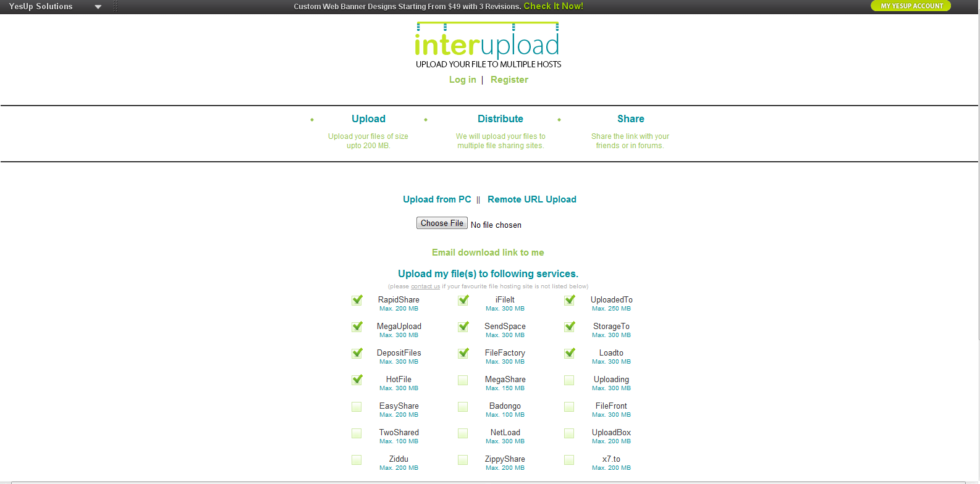Screen dimensions: 980x484
Task: Enable the Badongo checkbox
Action: 463,407
